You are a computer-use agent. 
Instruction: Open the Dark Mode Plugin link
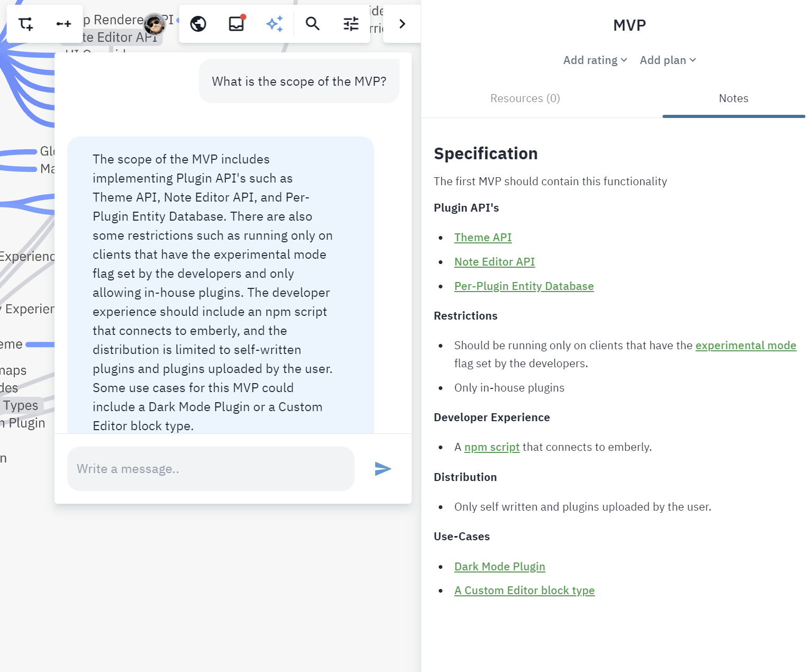[500, 567]
